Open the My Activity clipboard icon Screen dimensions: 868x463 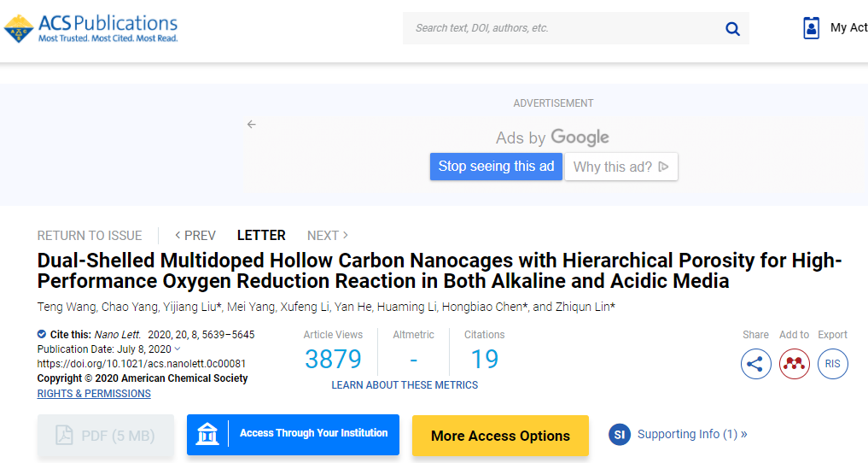coord(811,28)
